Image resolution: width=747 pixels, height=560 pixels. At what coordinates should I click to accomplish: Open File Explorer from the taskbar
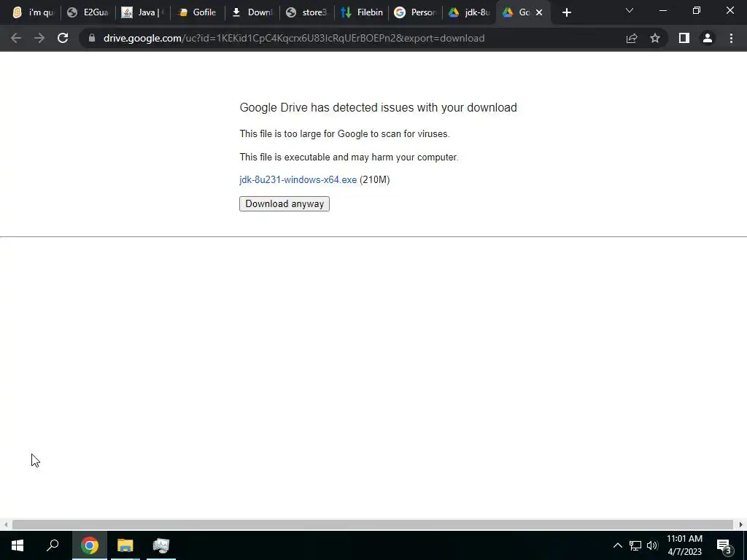tap(125, 545)
